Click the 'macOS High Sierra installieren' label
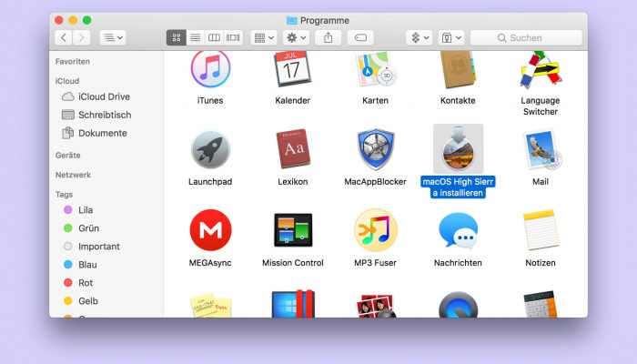The width and height of the screenshot is (637, 364). 458,187
